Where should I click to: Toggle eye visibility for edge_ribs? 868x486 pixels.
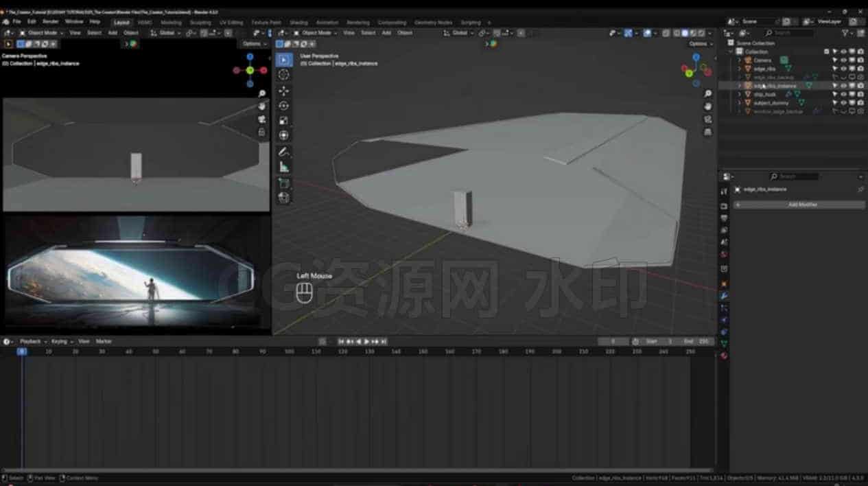click(x=843, y=69)
